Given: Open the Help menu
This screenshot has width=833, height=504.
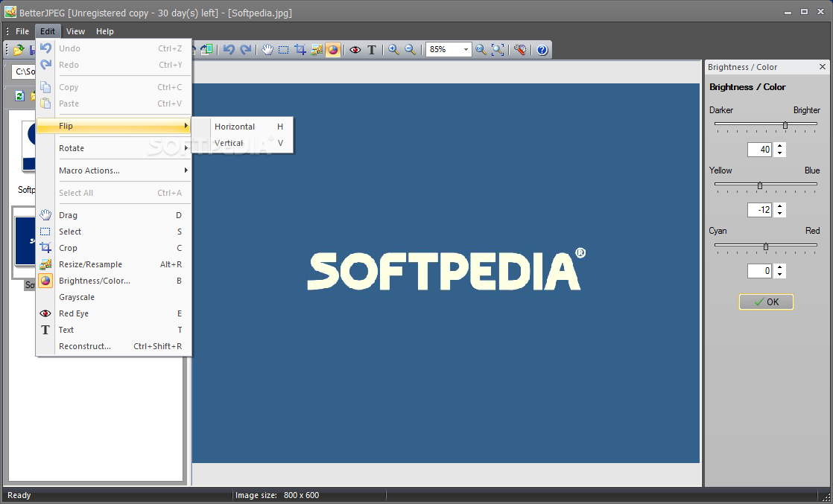Looking at the screenshot, I should point(104,31).
